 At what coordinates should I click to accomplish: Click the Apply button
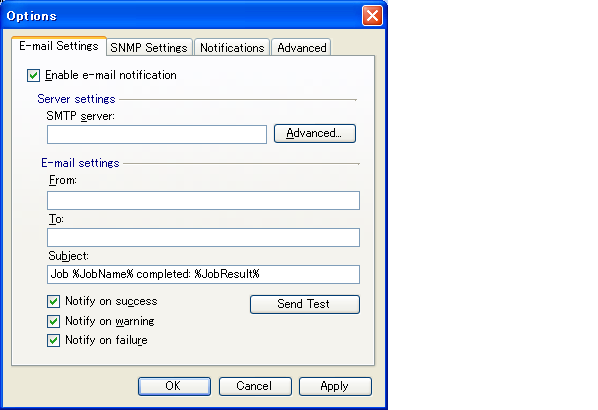pos(335,386)
